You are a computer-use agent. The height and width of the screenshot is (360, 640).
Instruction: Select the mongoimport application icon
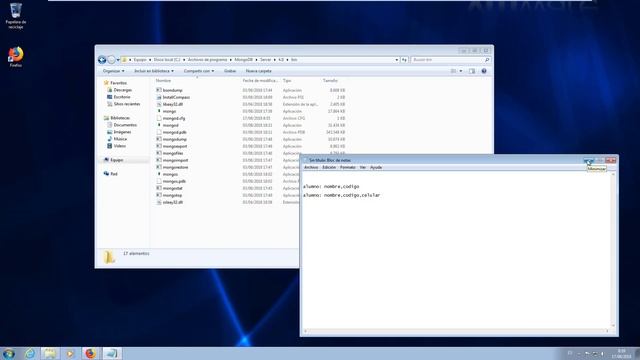159,160
